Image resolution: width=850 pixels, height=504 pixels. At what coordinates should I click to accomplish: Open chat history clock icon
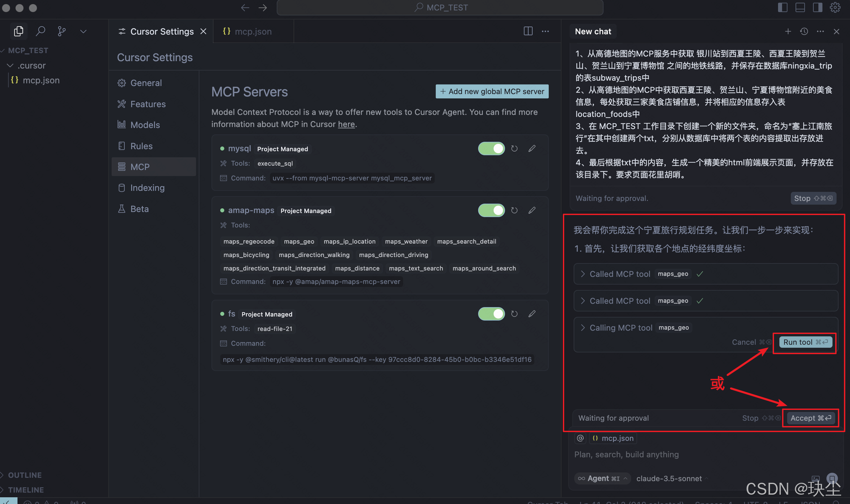click(x=804, y=31)
